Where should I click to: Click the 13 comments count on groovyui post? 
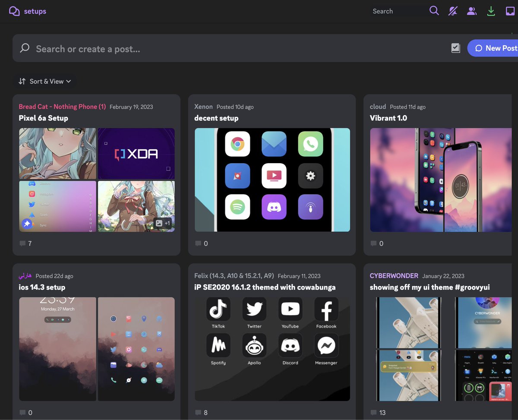(x=378, y=413)
